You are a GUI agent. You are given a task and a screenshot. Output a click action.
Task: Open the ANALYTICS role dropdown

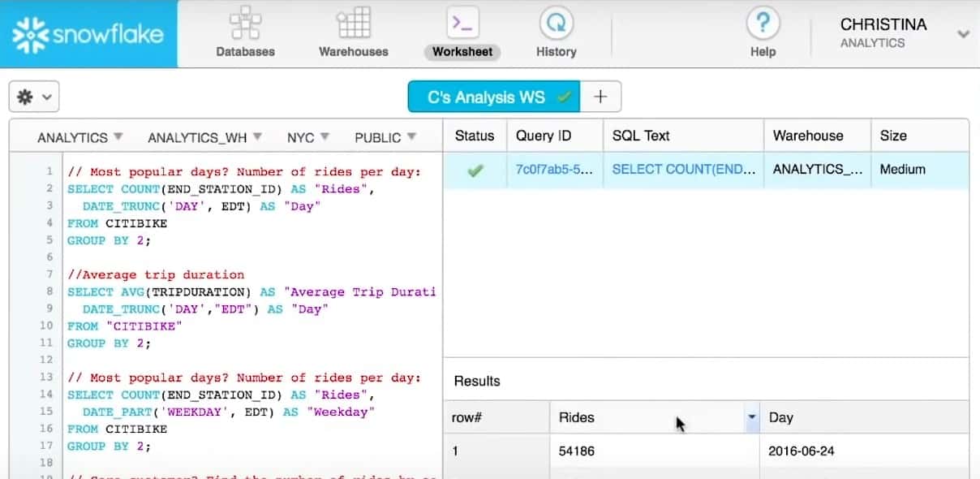point(80,137)
